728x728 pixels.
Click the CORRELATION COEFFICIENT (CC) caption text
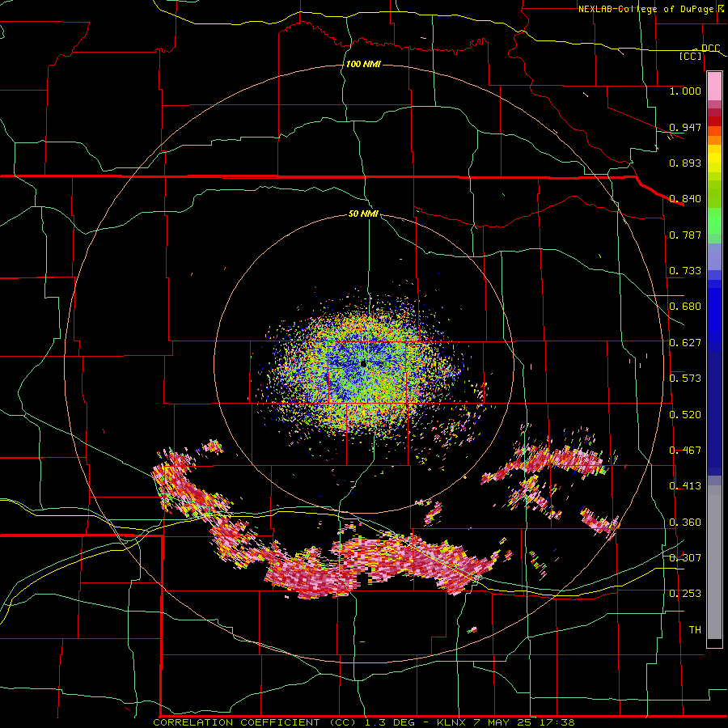coord(255,722)
